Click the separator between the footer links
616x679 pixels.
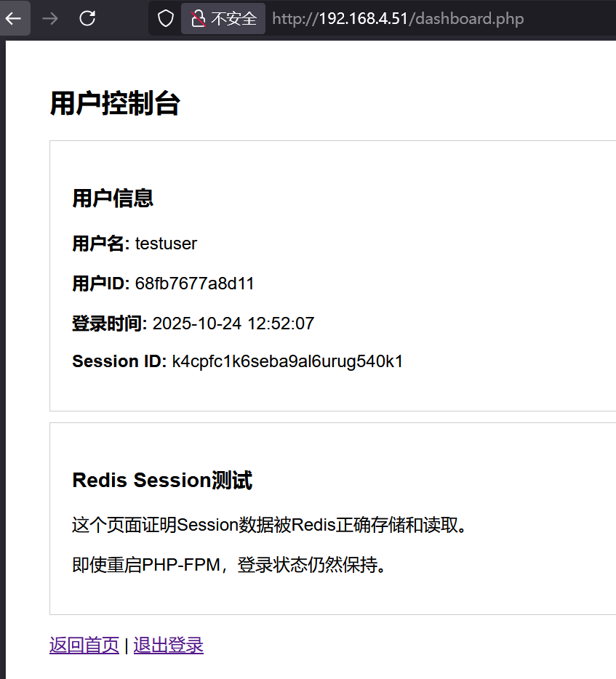[x=127, y=645]
